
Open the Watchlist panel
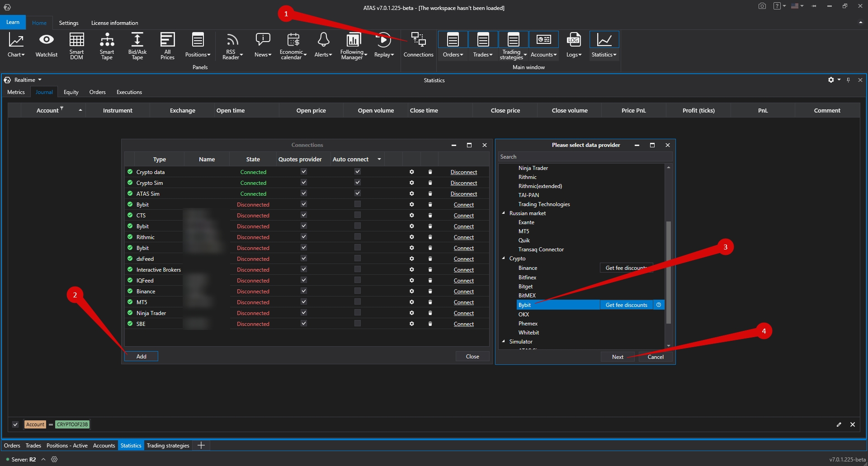(46, 46)
